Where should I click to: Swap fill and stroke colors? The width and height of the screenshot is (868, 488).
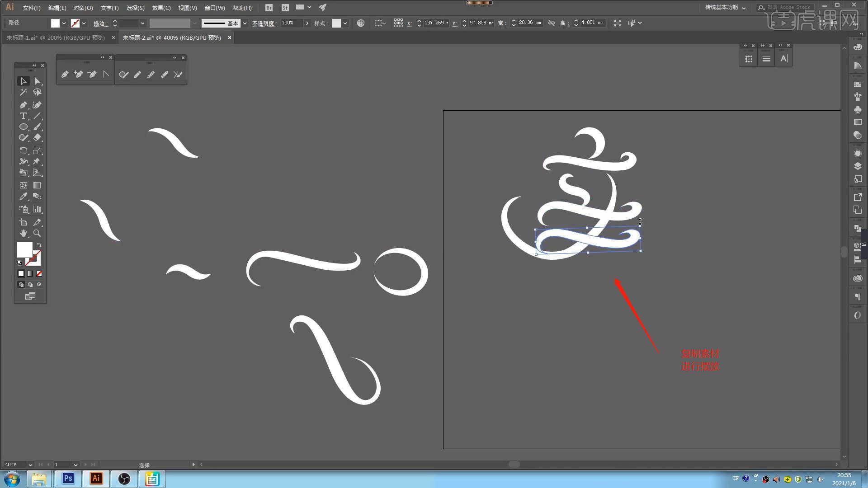(x=39, y=245)
